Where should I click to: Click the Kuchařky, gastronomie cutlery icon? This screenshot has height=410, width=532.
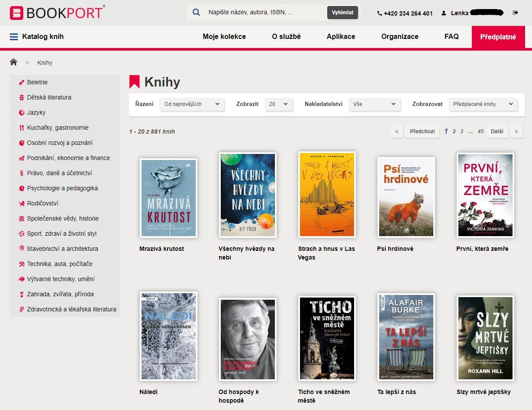point(22,128)
